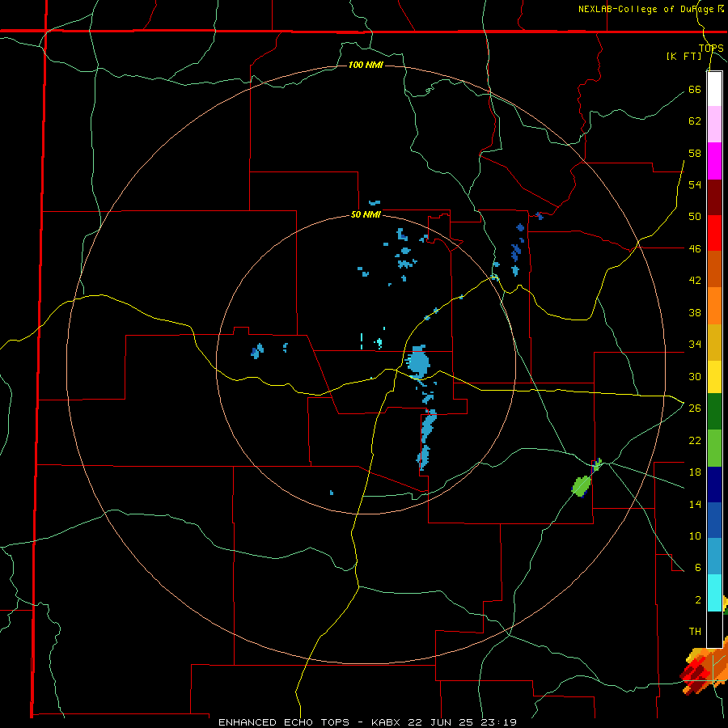The height and width of the screenshot is (728, 728).
Task: Click the 46 value on the legend scale
Action: click(x=695, y=249)
